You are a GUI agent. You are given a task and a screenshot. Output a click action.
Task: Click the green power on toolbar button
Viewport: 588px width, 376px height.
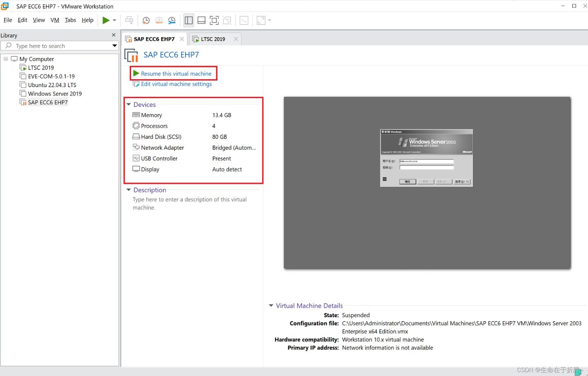click(106, 20)
